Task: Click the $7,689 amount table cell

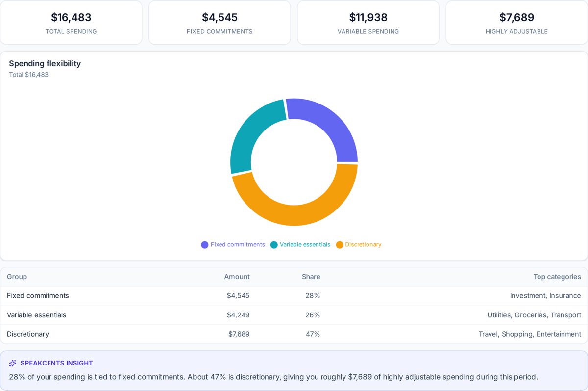Action: tap(239, 334)
